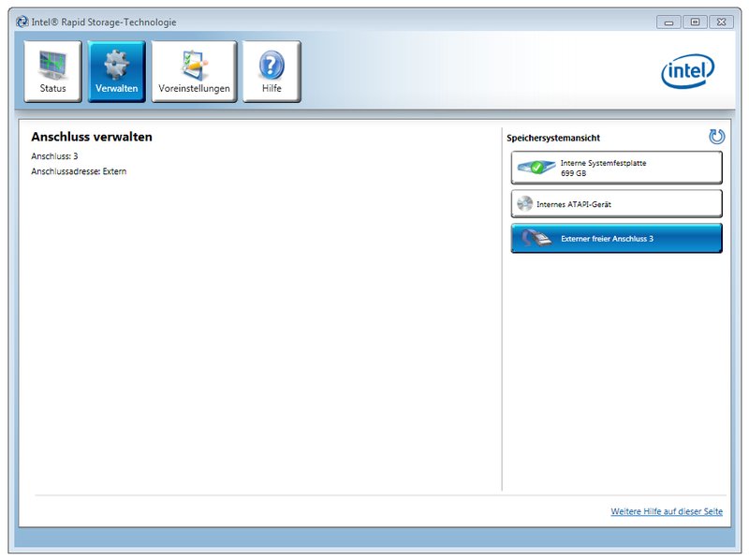Select Externer freier Anschluss 3
Screen dimensions: 749x560
[x=617, y=239]
